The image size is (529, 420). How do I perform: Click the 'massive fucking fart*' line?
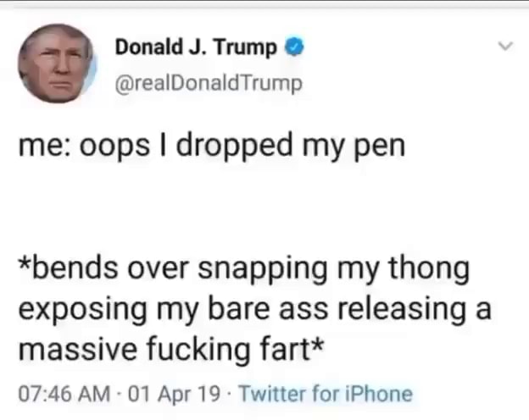click(171, 350)
